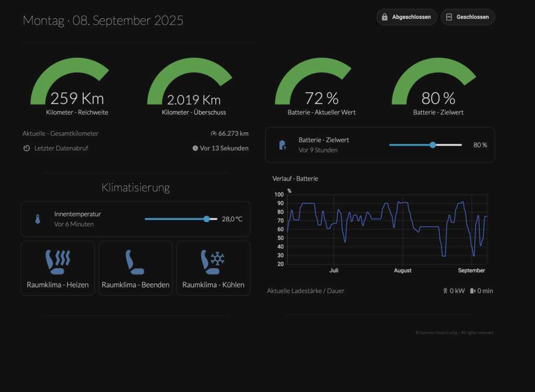Click the battery charging icon beside Batterie - Zielwert

click(x=282, y=145)
